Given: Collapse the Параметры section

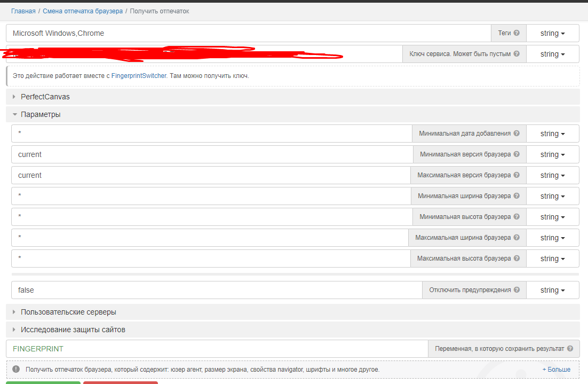Looking at the screenshot, I should tap(41, 114).
